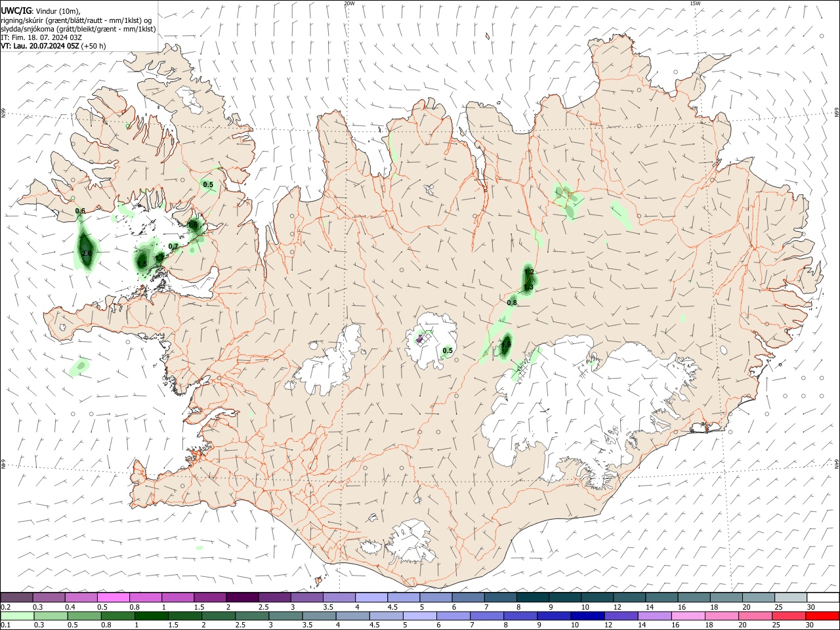Click the 0.8 value on the map
Viewport: 840px width, 630px height.
512,303
